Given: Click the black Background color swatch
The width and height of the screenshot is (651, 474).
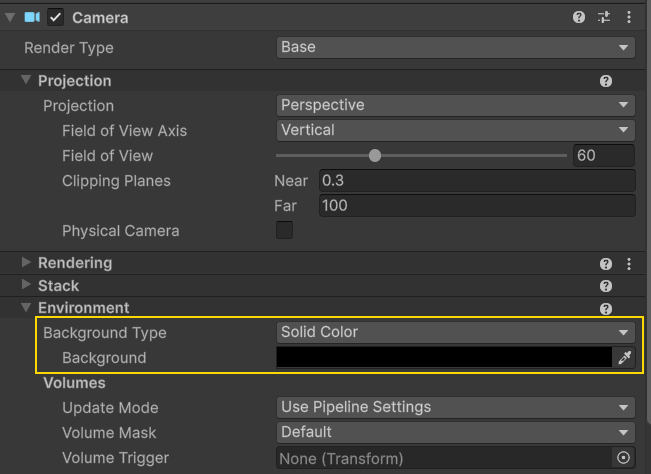Looking at the screenshot, I should (443, 358).
